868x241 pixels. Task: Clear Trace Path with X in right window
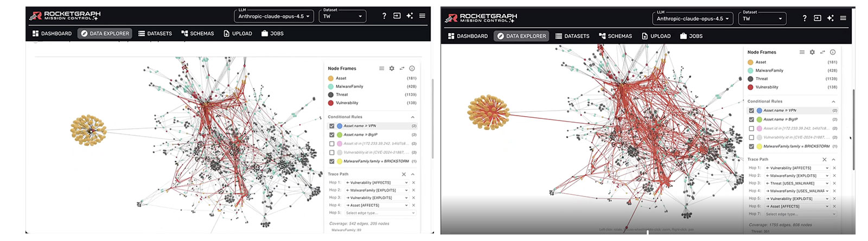825,160
